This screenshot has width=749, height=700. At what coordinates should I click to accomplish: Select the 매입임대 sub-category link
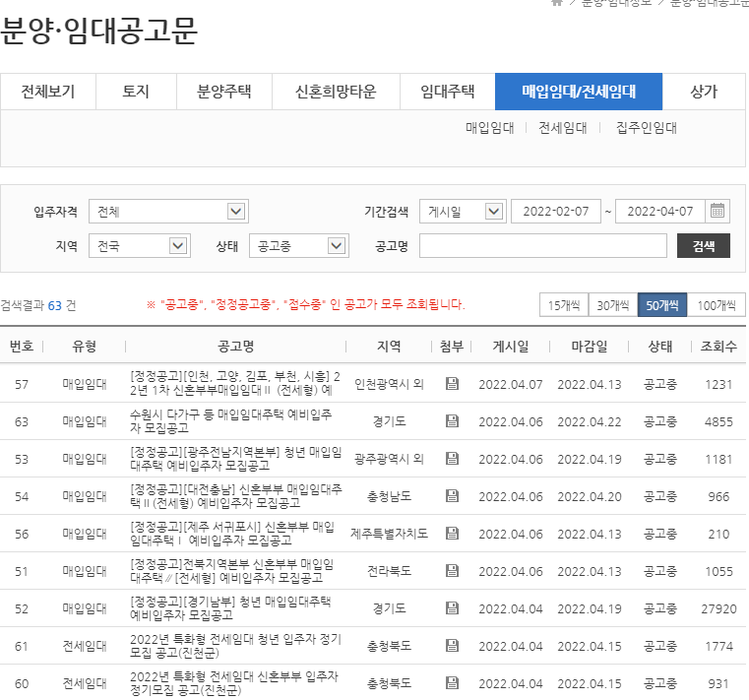pyautogui.click(x=489, y=128)
